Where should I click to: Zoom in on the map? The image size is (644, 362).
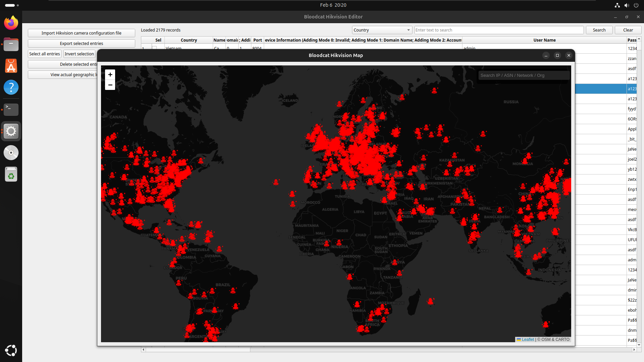click(x=110, y=74)
